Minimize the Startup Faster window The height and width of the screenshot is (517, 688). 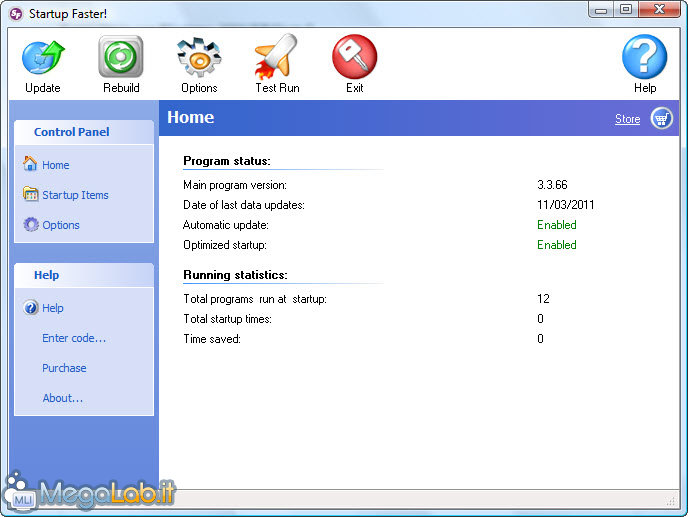coord(601,10)
